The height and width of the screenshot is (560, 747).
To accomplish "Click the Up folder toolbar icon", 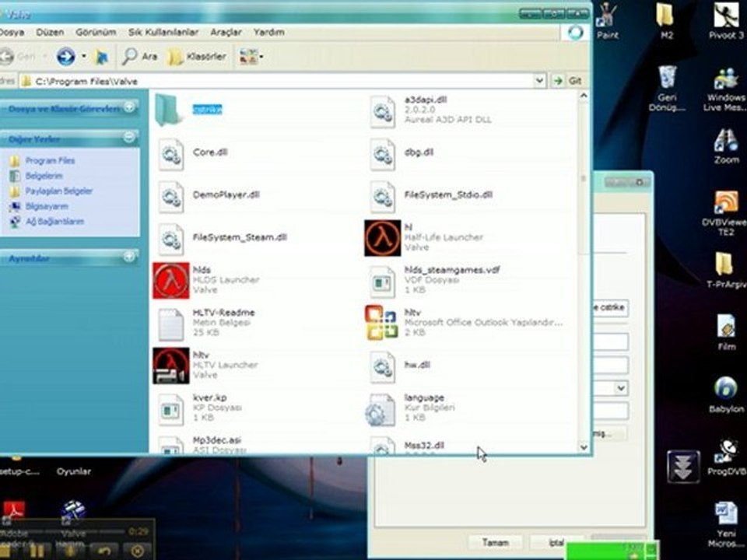I will click(x=101, y=57).
